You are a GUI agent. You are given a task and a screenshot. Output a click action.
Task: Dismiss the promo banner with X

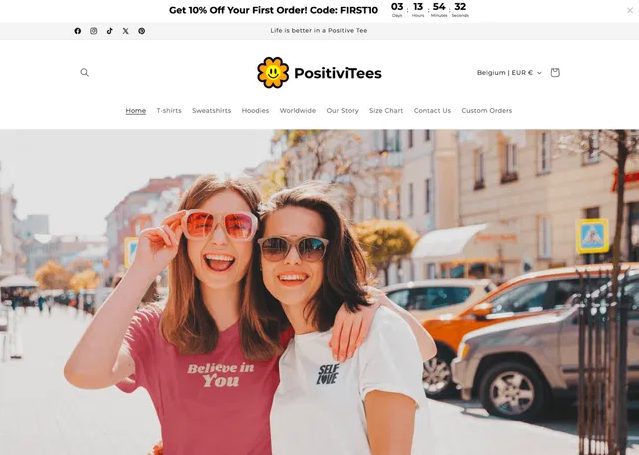pyautogui.click(x=630, y=11)
